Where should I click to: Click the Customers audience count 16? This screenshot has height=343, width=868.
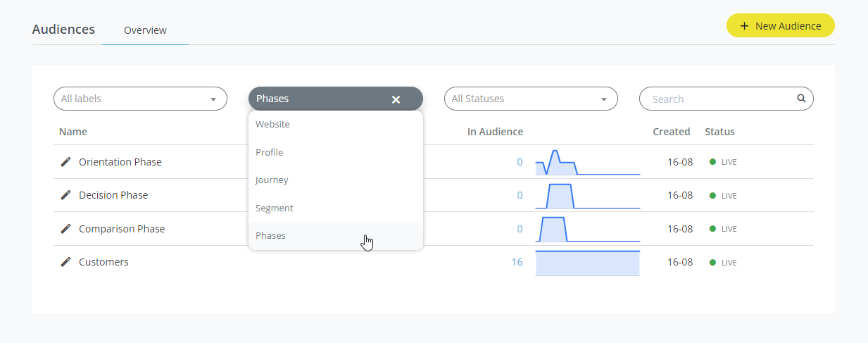(517, 262)
